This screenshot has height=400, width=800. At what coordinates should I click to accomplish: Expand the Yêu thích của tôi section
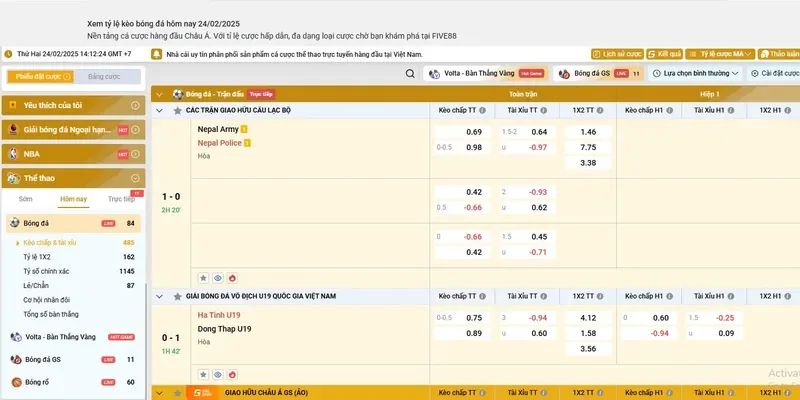[x=135, y=105]
